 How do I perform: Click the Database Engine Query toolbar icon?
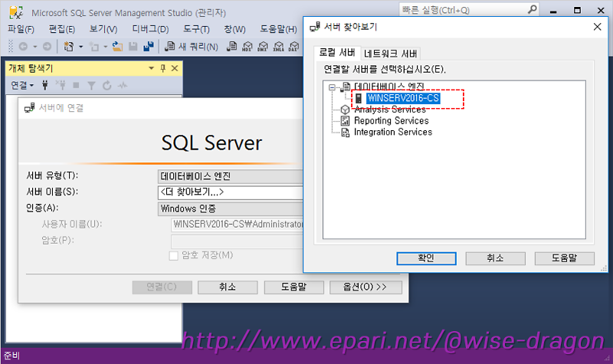(x=232, y=47)
